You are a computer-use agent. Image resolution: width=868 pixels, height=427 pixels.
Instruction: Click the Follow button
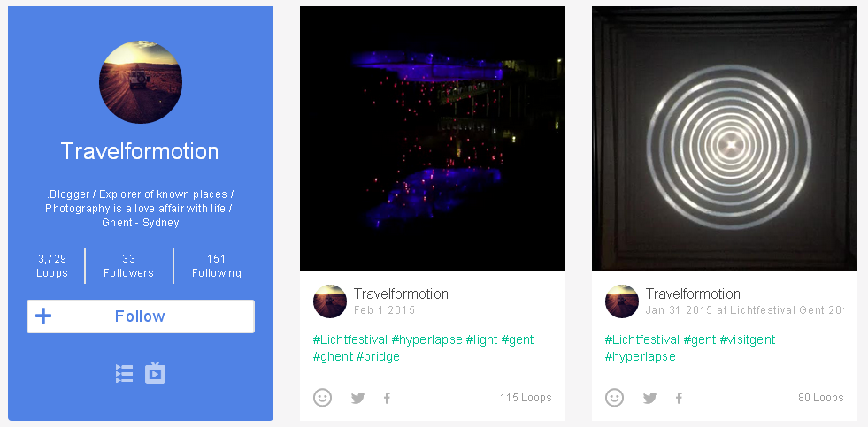141,316
